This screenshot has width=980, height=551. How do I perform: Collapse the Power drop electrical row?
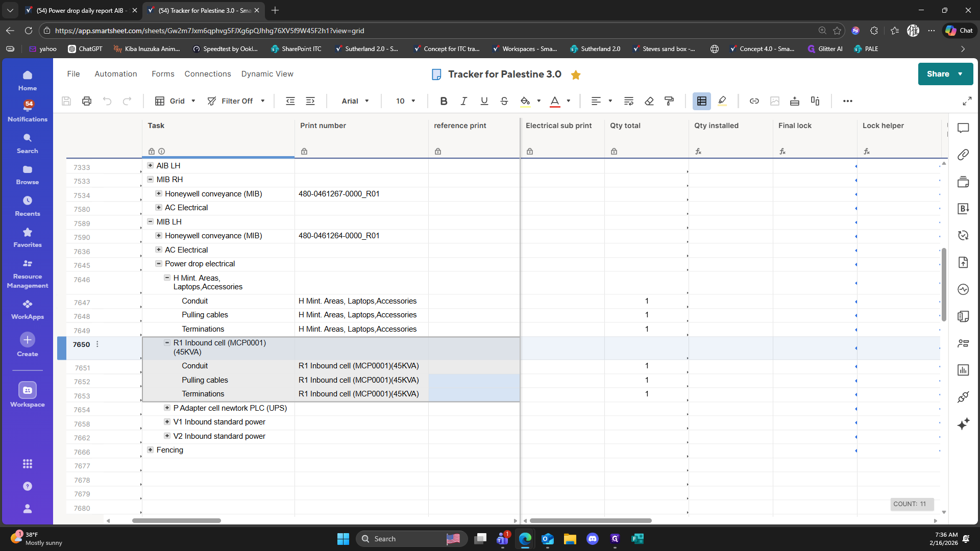(x=159, y=264)
